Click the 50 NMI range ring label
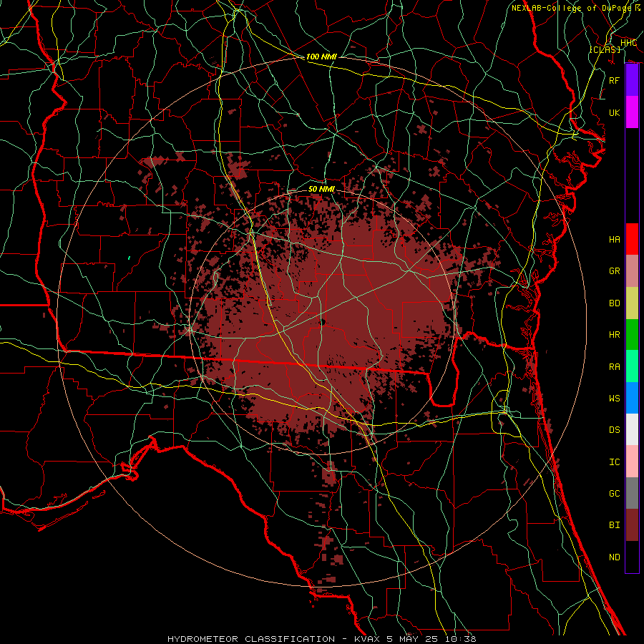 [x=321, y=189]
